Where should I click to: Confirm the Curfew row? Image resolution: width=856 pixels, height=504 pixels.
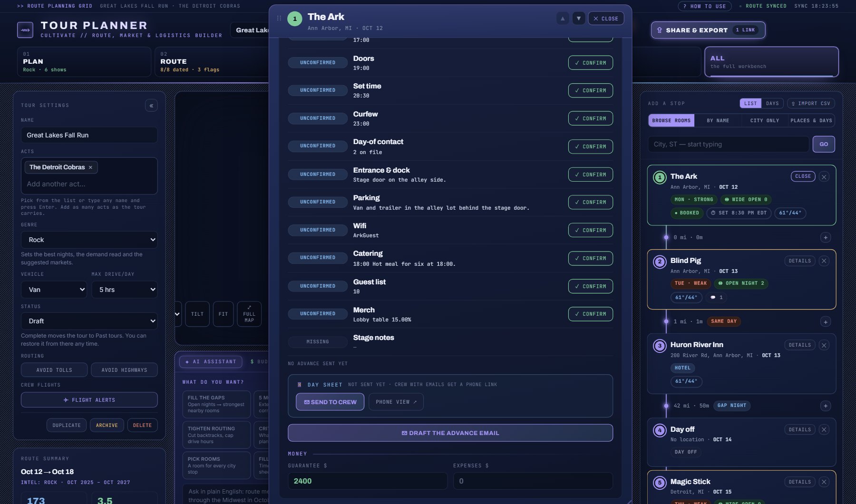[590, 118]
